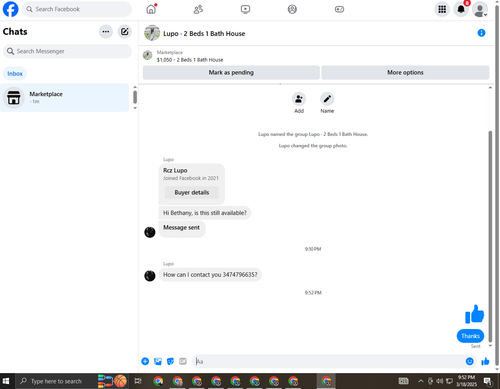
Task: Start a new message with compose icon
Action: point(125,32)
